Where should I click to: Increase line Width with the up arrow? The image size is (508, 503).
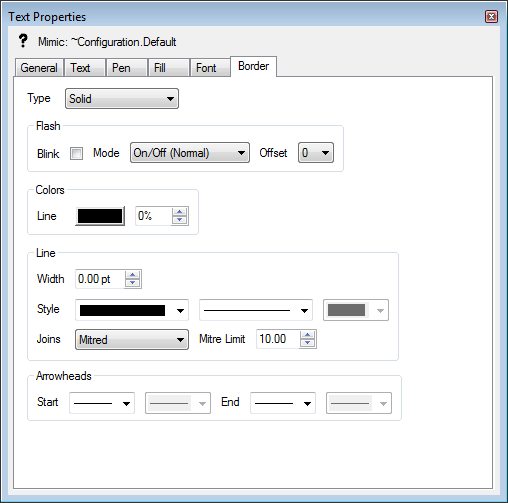[133, 274]
